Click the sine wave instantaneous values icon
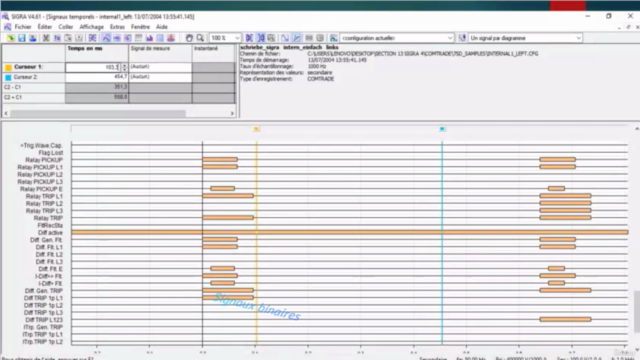This screenshot has width=640, height=360. (285, 38)
